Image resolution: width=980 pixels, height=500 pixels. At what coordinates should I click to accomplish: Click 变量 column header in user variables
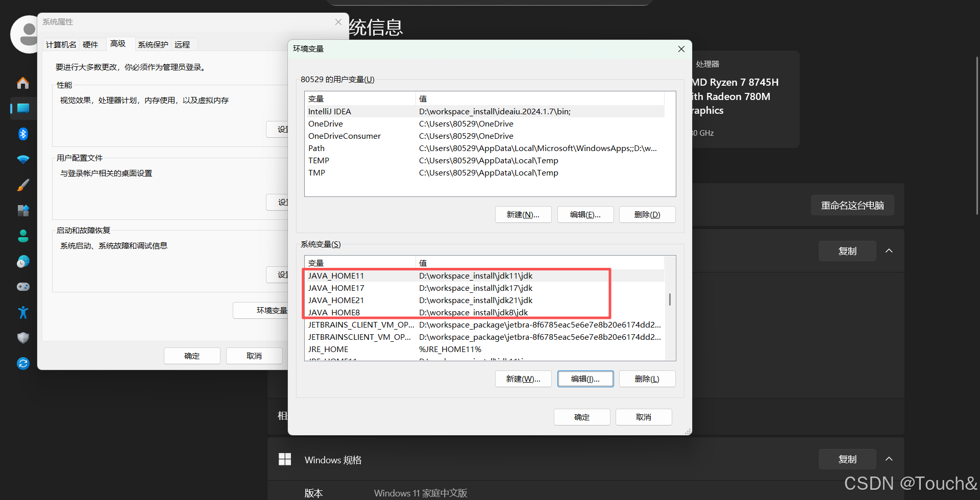tap(360, 99)
